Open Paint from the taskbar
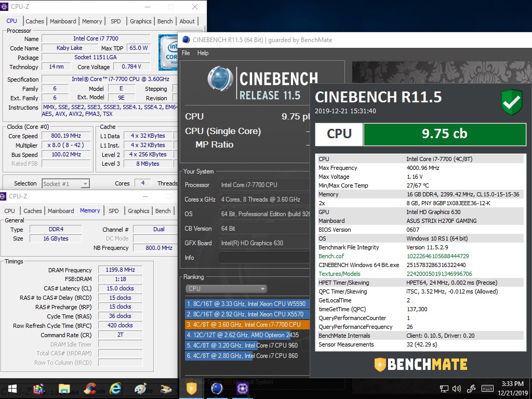Image resolution: width=532 pixels, height=399 pixels. coord(140,389)
